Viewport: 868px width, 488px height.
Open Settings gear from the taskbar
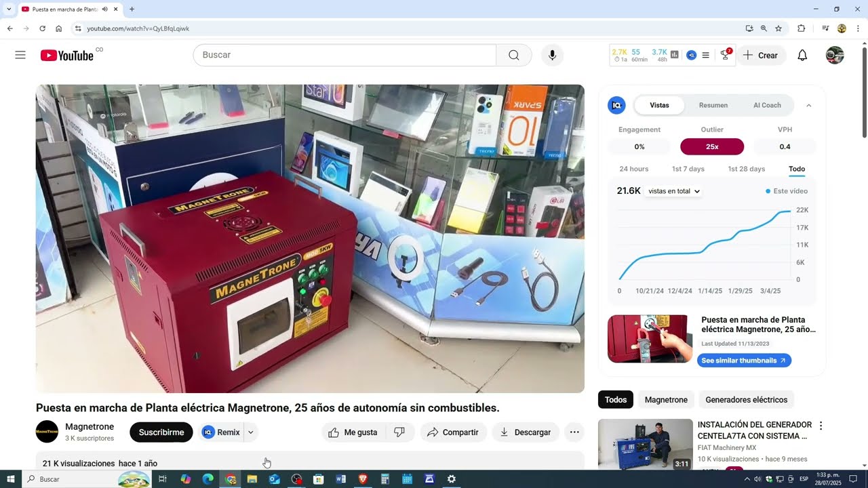pos(452,479)
